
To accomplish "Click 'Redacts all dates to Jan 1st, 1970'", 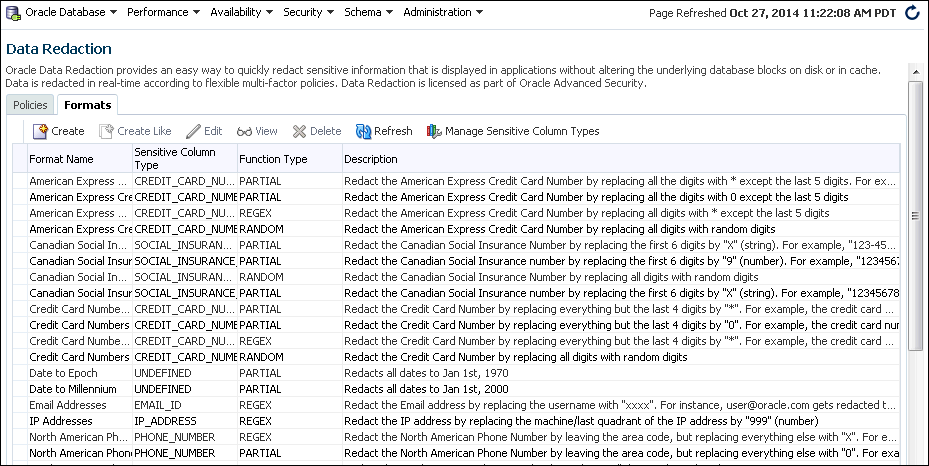I will [426, 373].
